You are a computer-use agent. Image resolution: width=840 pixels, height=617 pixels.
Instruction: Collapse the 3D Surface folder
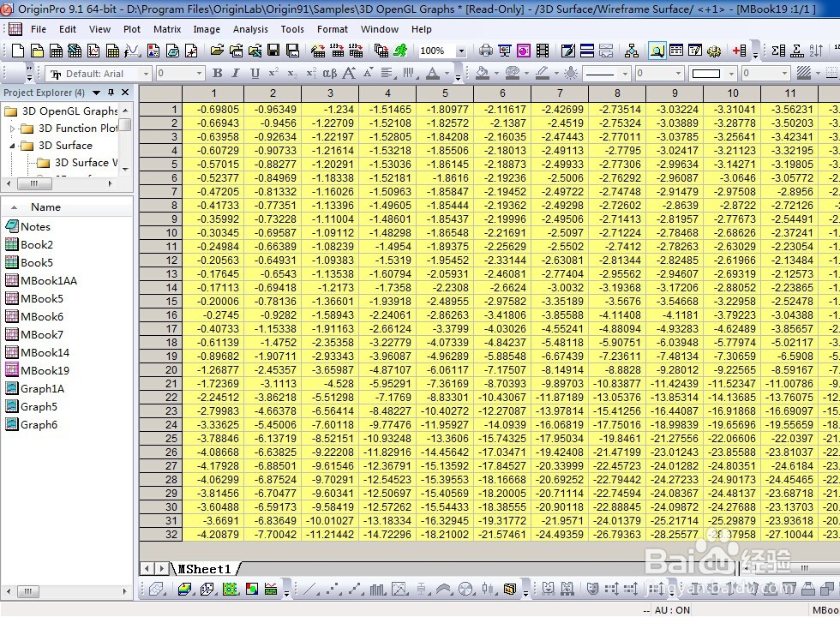tap(12, 146)
